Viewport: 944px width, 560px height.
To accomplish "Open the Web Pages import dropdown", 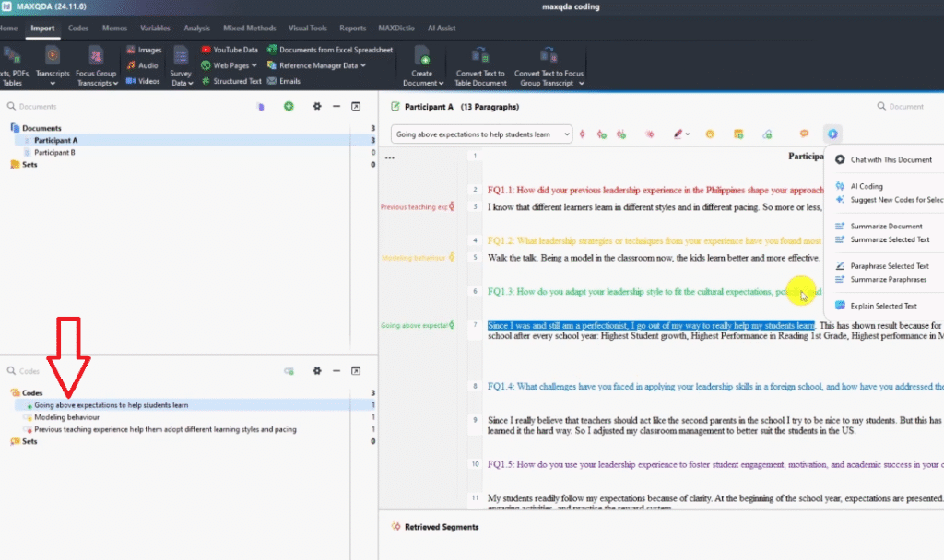I will pyautogui.click(x=254, y=65).
